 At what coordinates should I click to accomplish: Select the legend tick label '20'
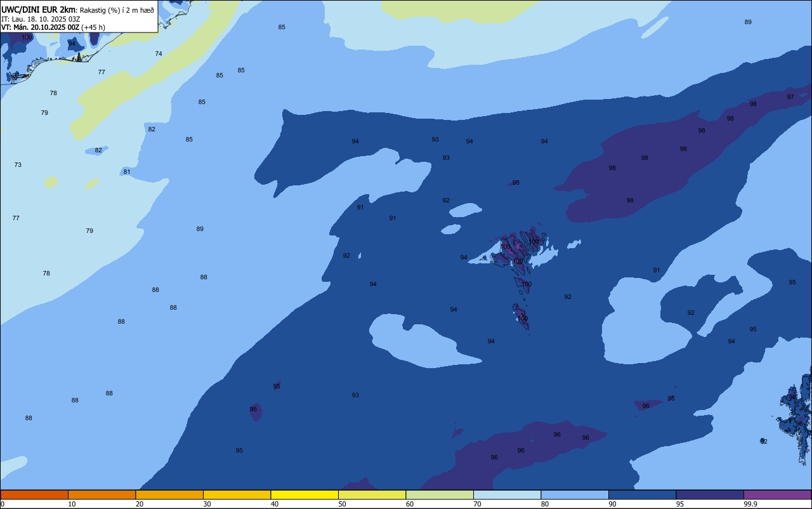(140, 504)
